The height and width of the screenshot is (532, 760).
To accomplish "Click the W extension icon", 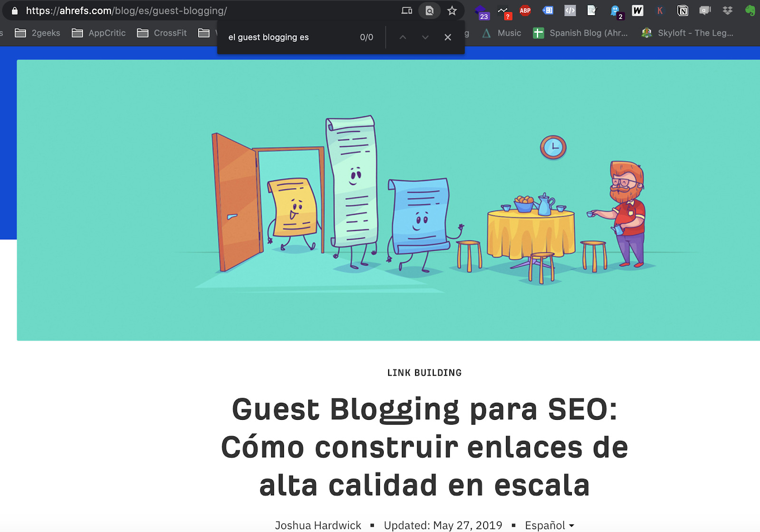I will pos(637,10).
